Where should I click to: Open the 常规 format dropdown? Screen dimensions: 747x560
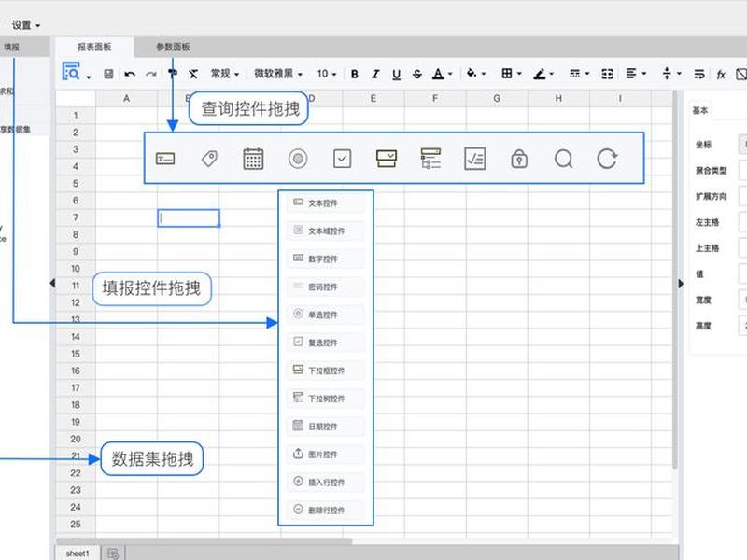[225, 74]
